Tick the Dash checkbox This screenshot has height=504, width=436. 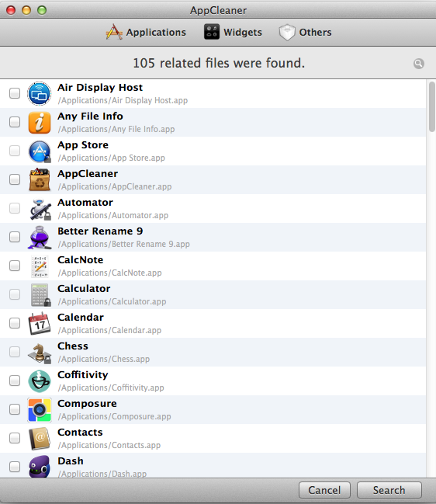[x=15, y=467]
